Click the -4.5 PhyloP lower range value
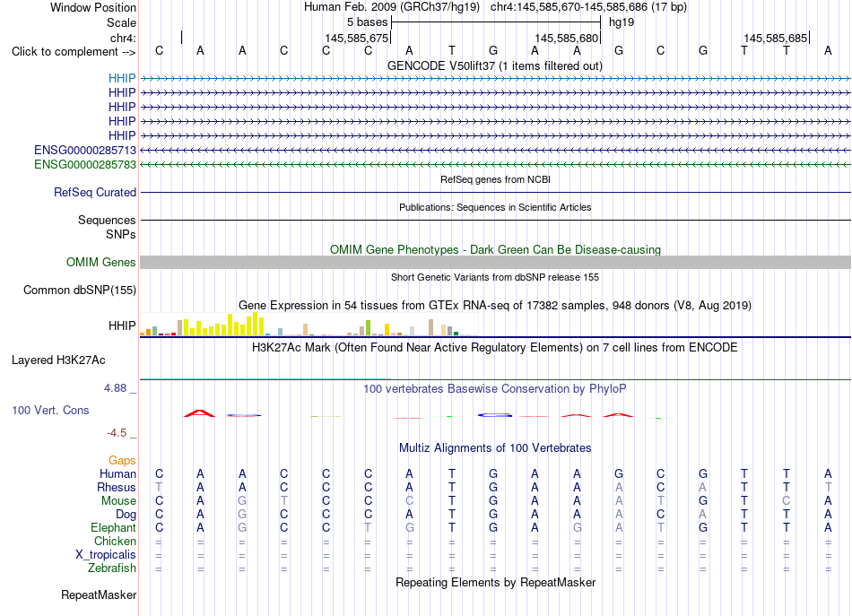The height and width of the screenshot is (616, 852). [117, 432]
